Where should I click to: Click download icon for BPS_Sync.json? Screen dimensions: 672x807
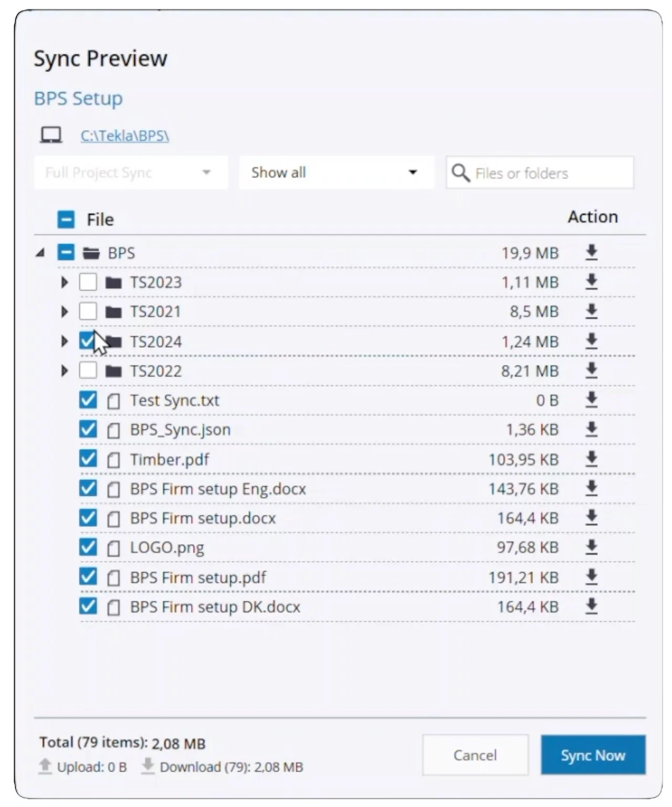click(591, 429)
